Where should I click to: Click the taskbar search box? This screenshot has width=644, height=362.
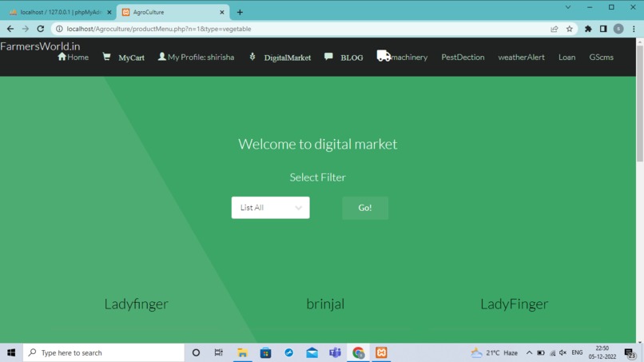tap(104, 352)
